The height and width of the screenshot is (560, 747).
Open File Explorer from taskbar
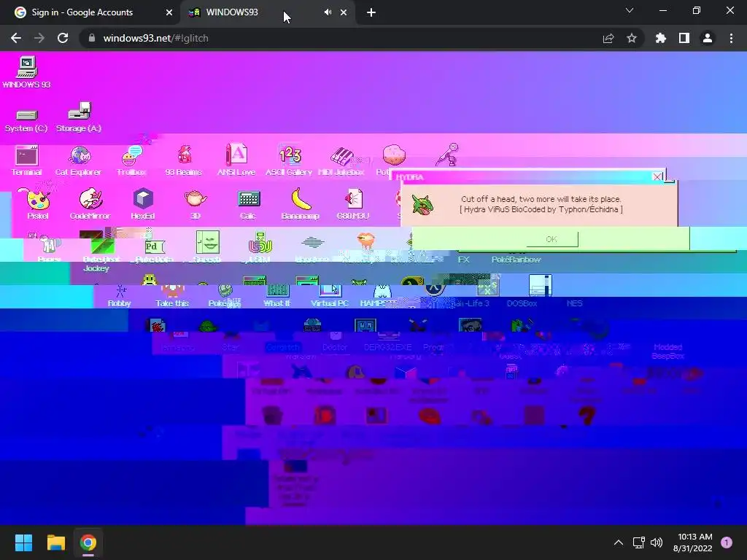coord(55,542)
